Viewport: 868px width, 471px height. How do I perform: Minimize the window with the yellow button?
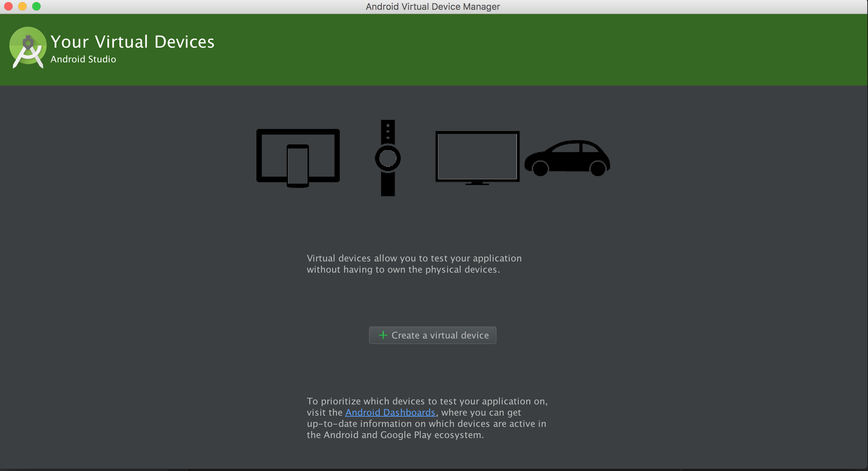point(22,6)
